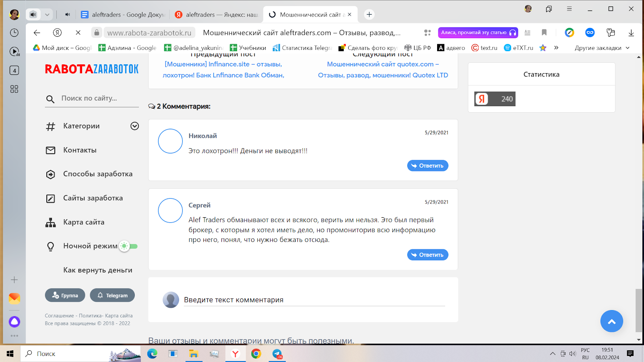Open the Windows notification center
The height and width of the screenshot is (362, 644).
pyautogui.click(x=630, y=354)
